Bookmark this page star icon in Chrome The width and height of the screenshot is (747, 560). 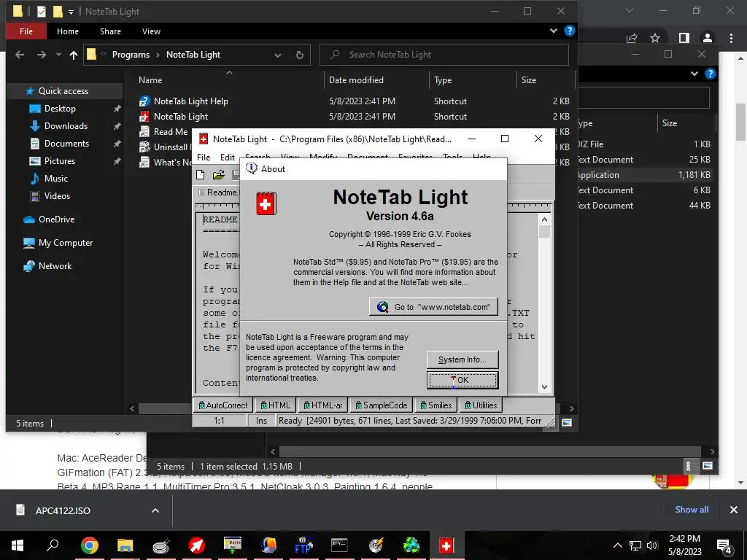(655, 38)
